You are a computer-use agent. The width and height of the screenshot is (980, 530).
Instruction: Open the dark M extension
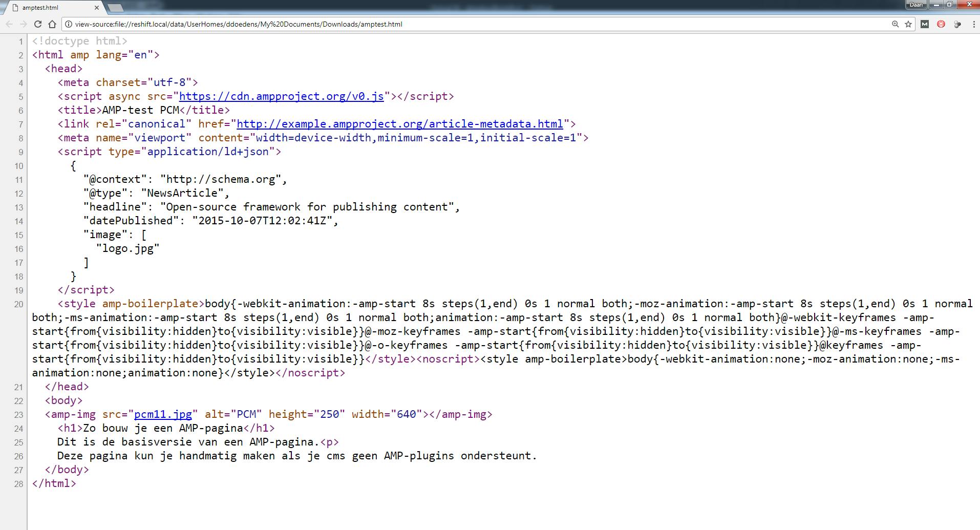pyautogui.click(x=925, y=24)
